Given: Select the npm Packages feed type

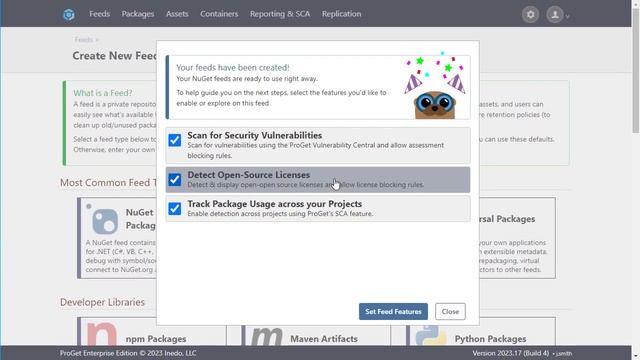Looking at the screenshot, I should tap(151, 331).
